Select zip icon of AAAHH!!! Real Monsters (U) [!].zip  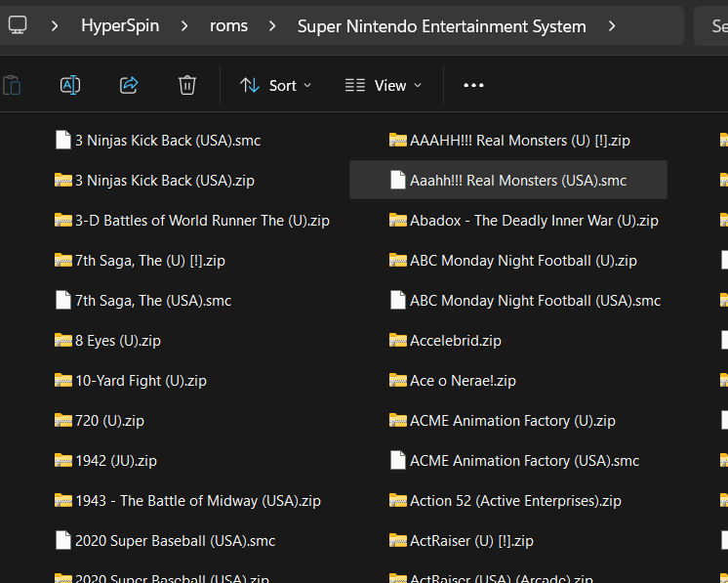(x=398, y=140)
